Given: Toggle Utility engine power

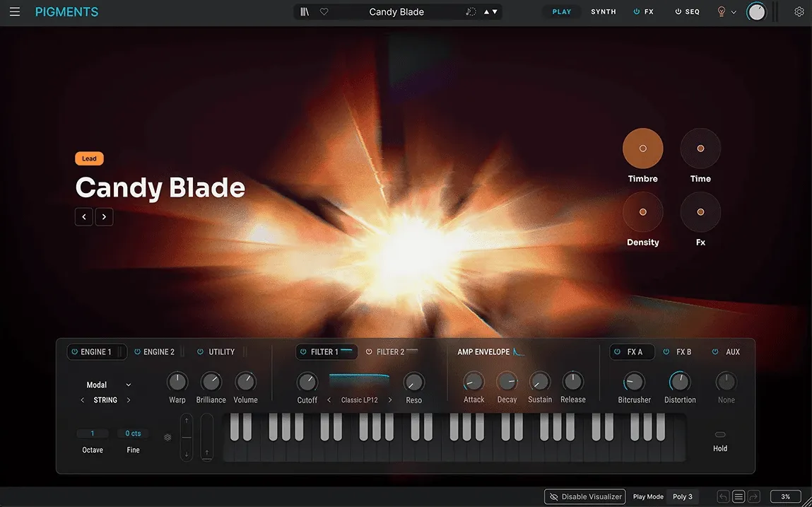Looking at the screenshot, I should coord(201,352).
